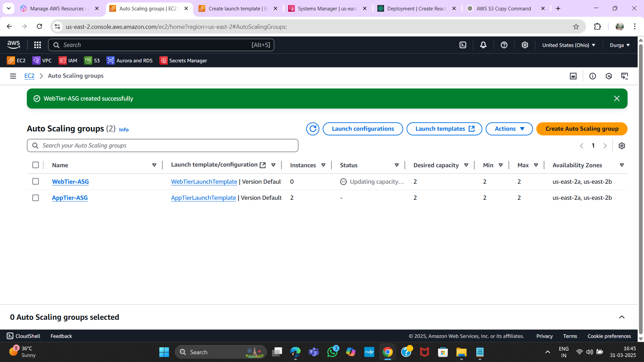Click the monitor icon in breadcrumb toolbar
This screenshot has height=362, width=644.
(x=625, y=76)
